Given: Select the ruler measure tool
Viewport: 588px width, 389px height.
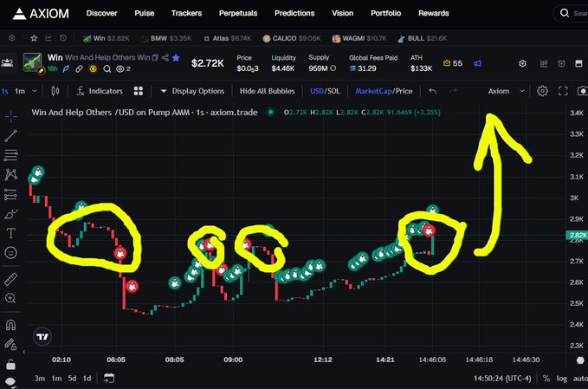Looking at the screenshot, I should tap(11, 279).
